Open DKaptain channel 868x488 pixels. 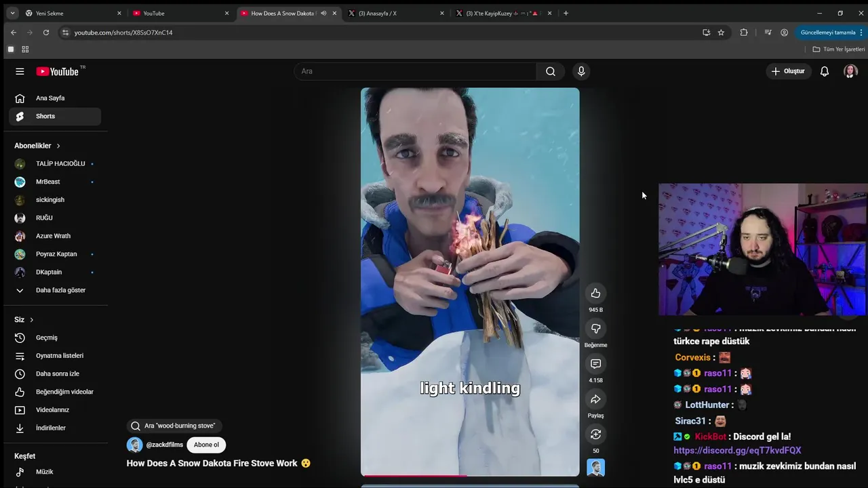55,272
